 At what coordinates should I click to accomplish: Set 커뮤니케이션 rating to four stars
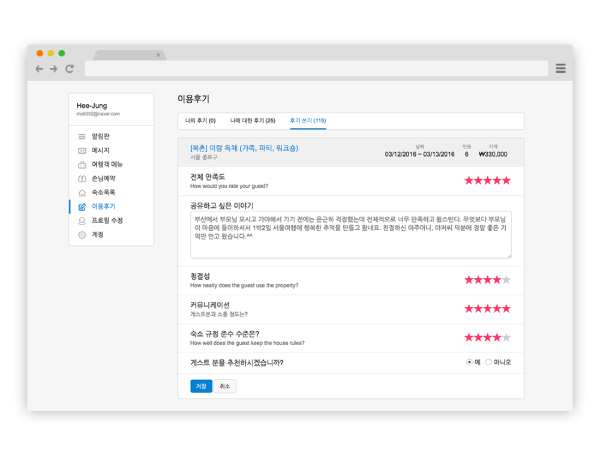tap(497, 309)
